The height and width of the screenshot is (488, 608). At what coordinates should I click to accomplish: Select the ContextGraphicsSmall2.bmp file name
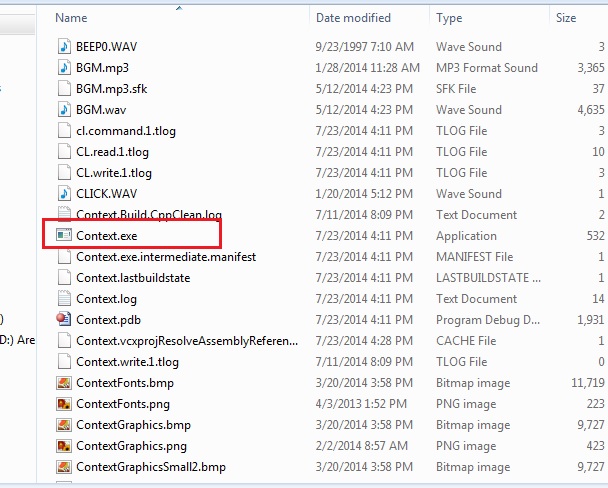(151, 467)
